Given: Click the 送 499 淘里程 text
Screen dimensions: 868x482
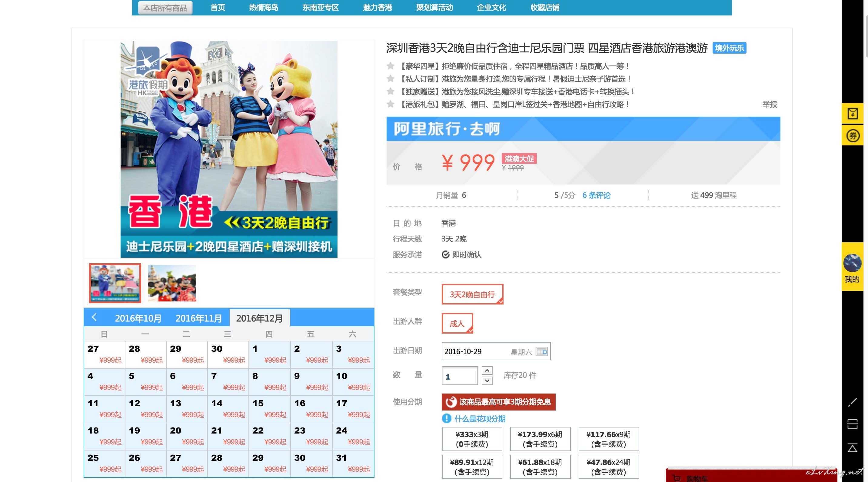Looking at the screenshot, I should pyautogui.click(x=714, y=195).
